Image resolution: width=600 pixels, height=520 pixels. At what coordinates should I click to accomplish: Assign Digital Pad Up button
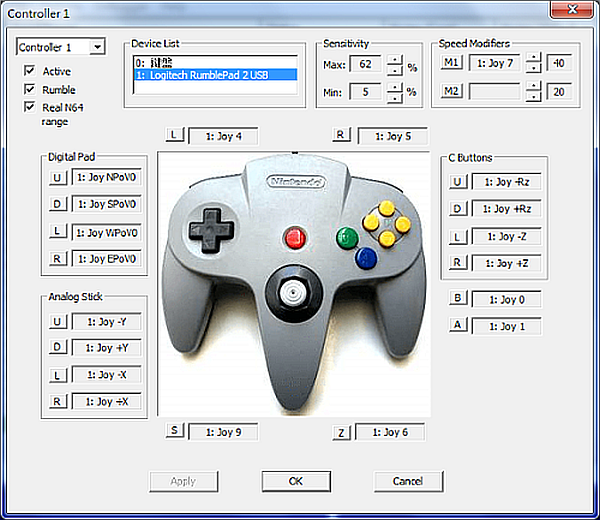(58, 178)
